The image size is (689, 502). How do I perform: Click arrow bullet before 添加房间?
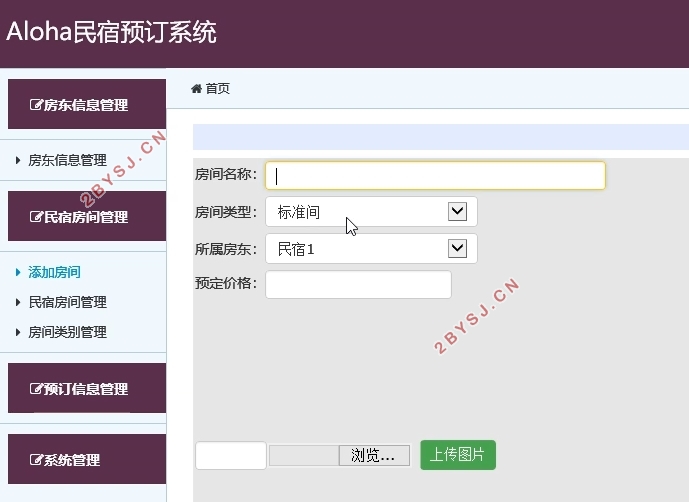pos(18,272)
